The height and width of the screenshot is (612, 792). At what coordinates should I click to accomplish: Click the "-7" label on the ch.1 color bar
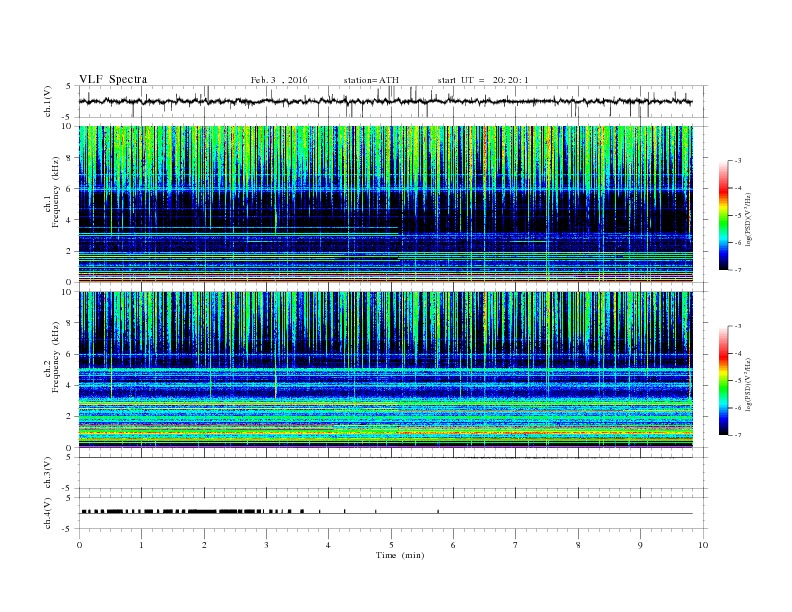click(738, 270)
